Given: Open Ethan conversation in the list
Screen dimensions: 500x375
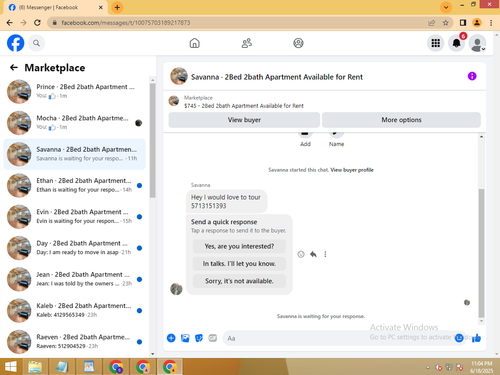Looking at the screenshot, I should 75,185.
